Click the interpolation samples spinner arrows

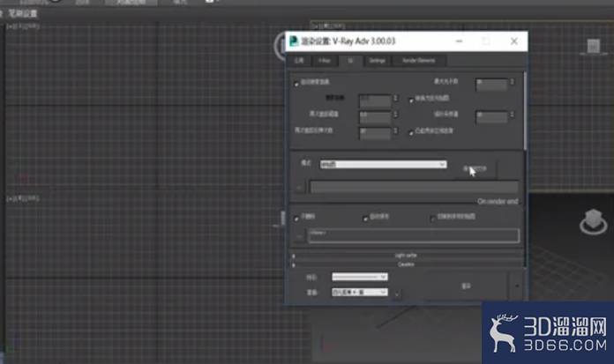click(512, 115)
